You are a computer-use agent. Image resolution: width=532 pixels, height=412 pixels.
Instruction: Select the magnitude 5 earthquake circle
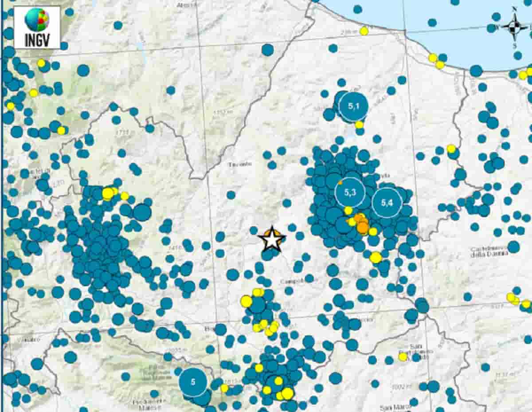point(193,381)
